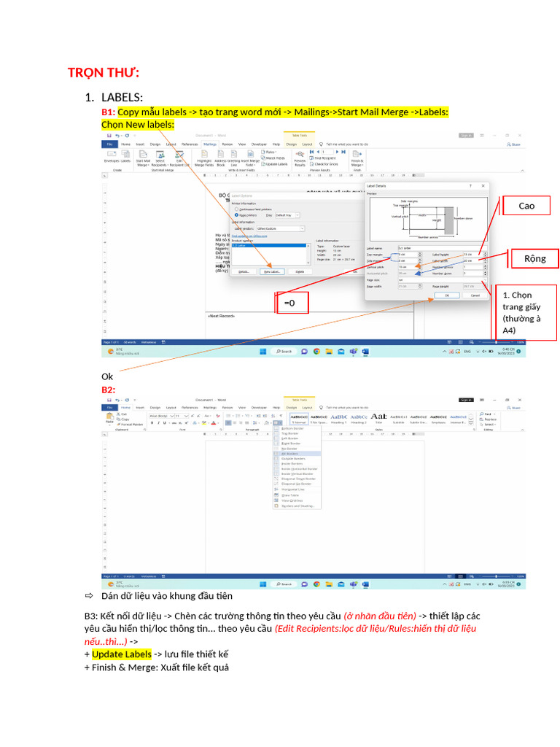Viewport: 560px width, 747px height.
Task: Click Labels icon in upper Mailings ribbon
Action: coord(125,157)
